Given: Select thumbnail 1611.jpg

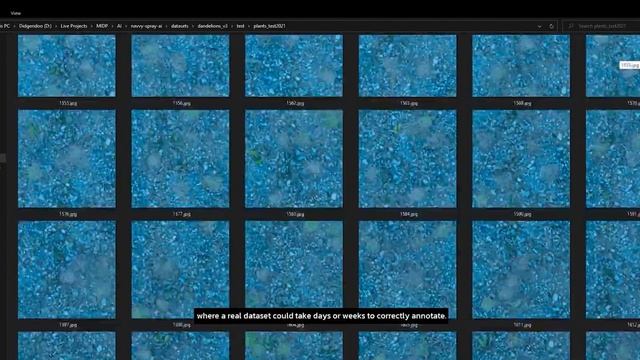Looking at the screenshot, I should click(x=521, y=270).
